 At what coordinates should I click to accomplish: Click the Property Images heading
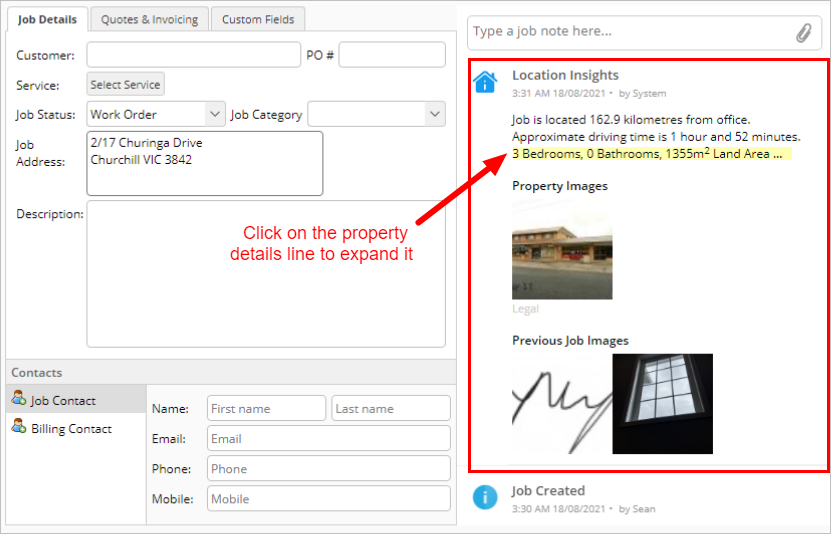pos(560,186)
